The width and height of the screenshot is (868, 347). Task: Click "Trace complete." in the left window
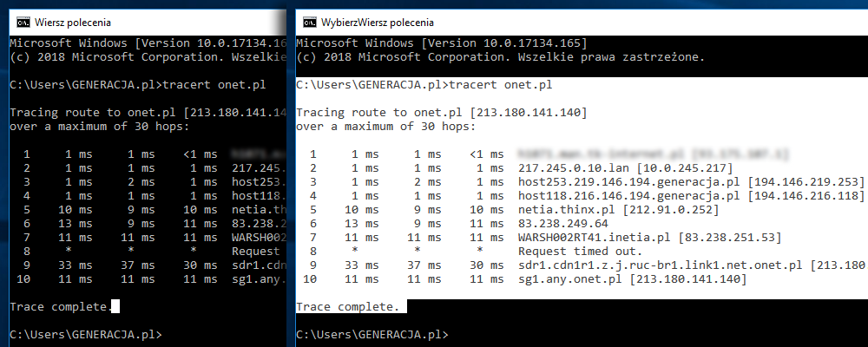click(x=61, y=307)
